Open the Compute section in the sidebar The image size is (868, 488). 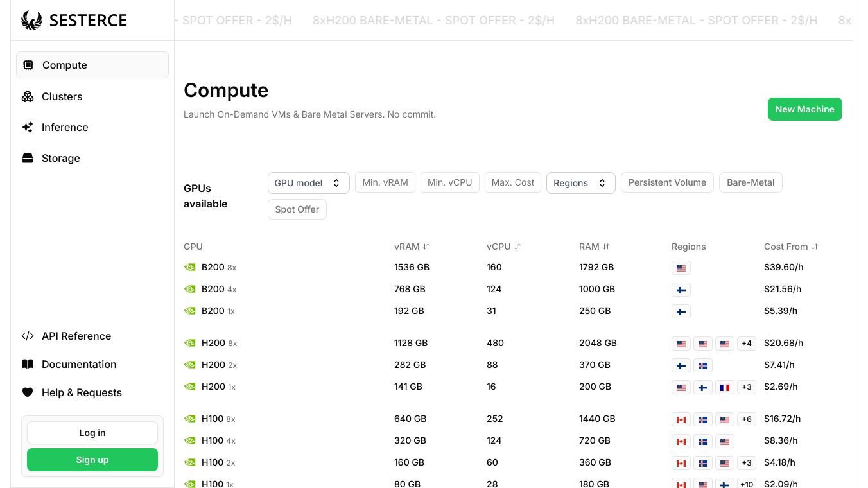92,65
